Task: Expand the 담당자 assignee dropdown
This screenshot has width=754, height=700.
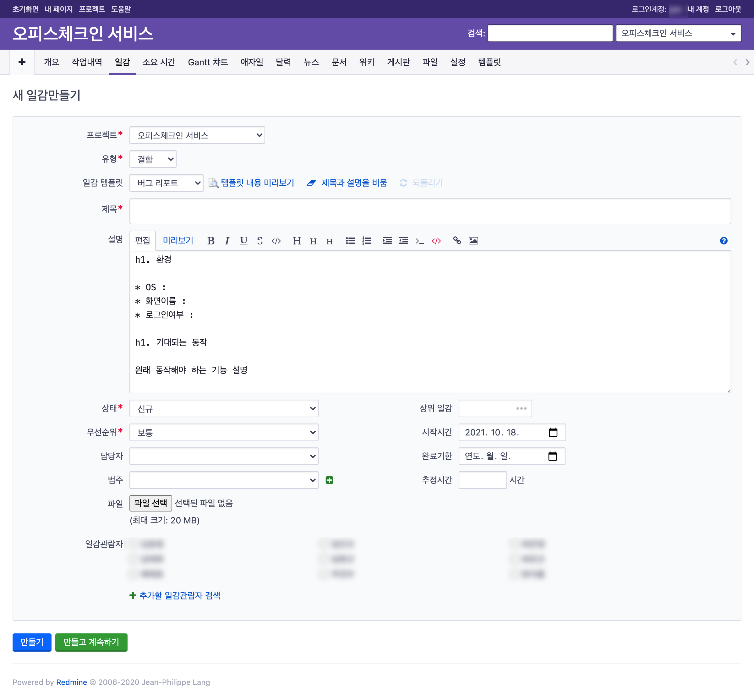Action: [x=224, y=456]
